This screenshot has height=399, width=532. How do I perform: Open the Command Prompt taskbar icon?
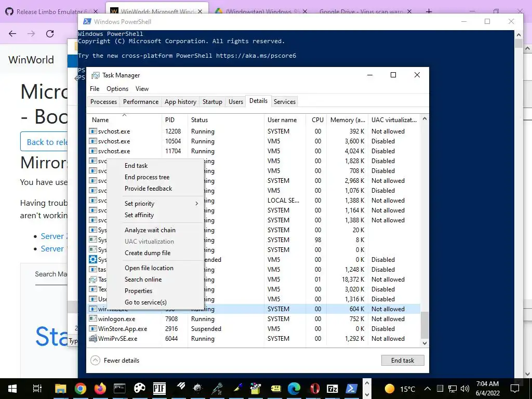pyautogui.click(x=119, y=389)
